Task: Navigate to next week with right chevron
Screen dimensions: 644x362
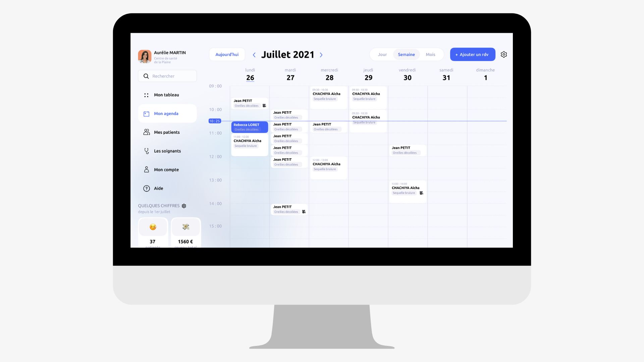Action: tap(322, 54)
